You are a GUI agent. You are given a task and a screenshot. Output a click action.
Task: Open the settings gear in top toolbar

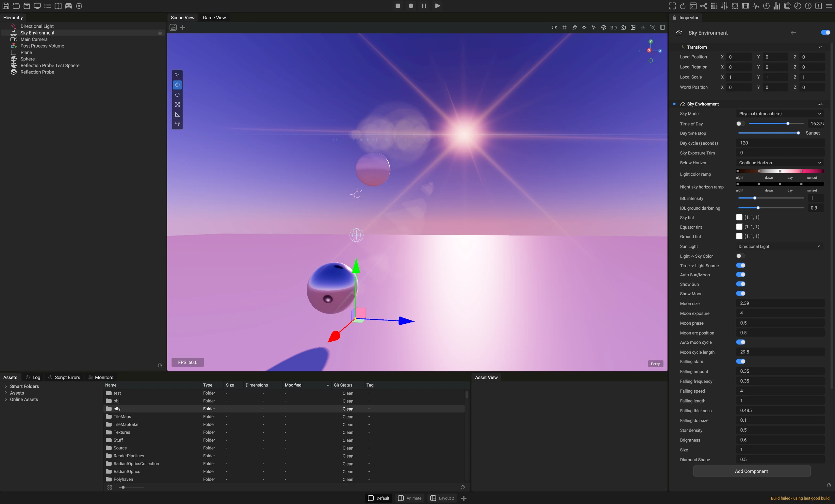click(x=79, y=6)
